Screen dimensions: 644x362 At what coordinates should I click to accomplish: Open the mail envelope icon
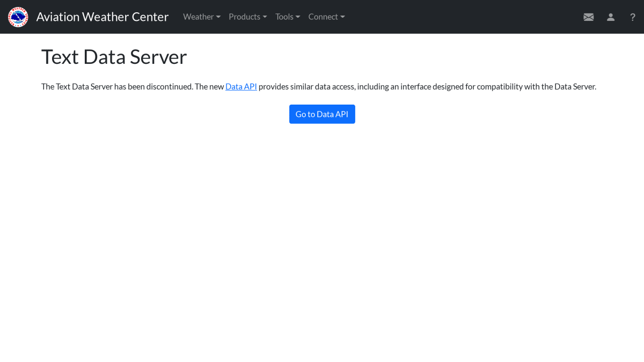point(589,17)
